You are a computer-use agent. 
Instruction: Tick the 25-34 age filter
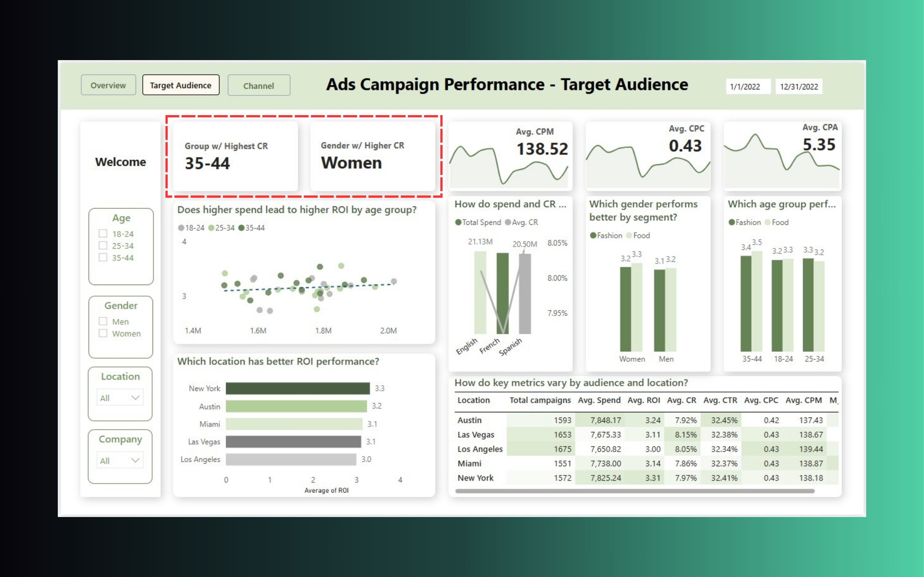tap(103, 245)
